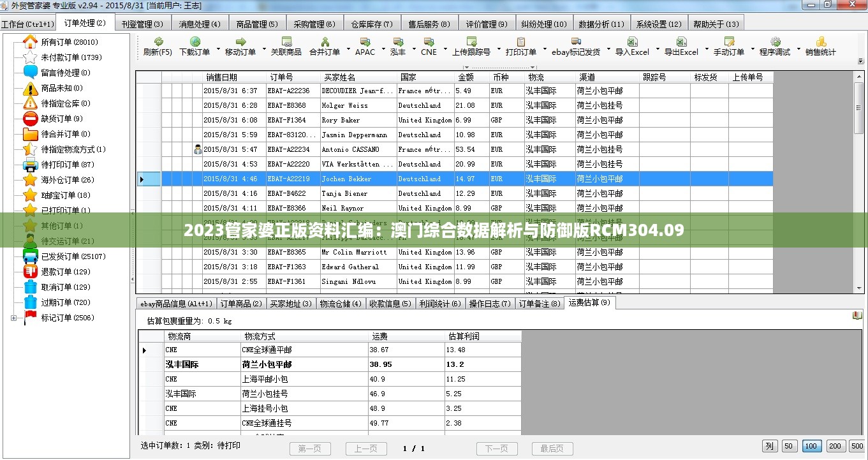The height and width of the screenshot is (460, 868).
Task: Set page size to 200 rows
Action: [835, 447]
